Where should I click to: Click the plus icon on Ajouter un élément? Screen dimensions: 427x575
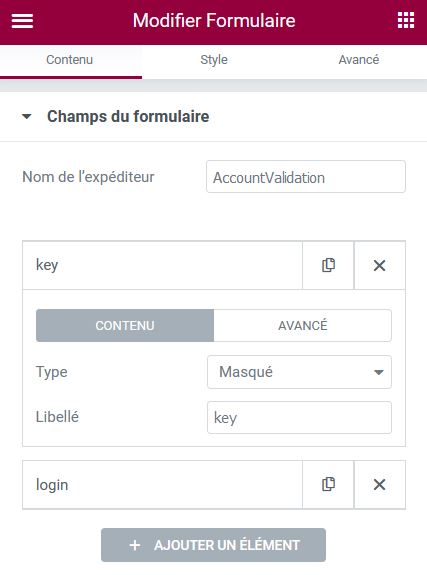click(x=135, y=545)
